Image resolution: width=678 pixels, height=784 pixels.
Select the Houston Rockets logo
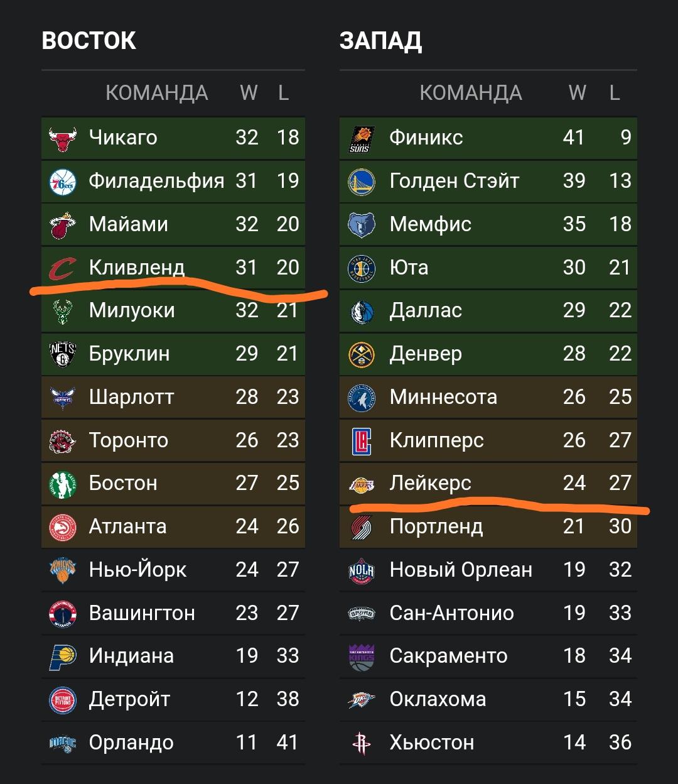coord(362,744)
